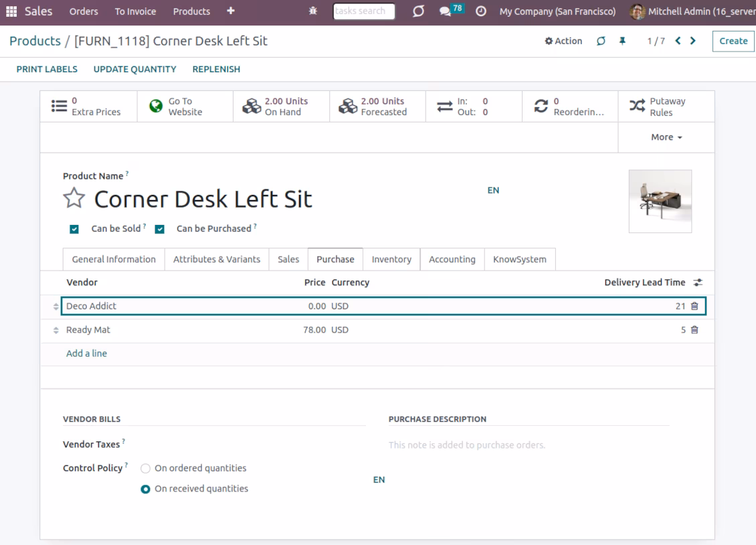The height and width of the screenshot is (545, 756).
Task: Go to next record arrow
Action: pyautogui.click(x=693, y=41)
